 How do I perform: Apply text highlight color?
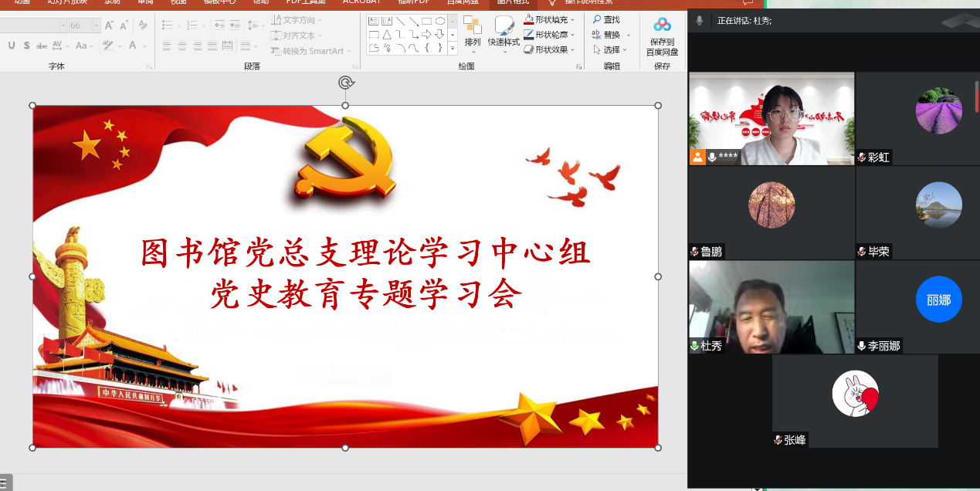pyautogui.click(x=110, y=46)
